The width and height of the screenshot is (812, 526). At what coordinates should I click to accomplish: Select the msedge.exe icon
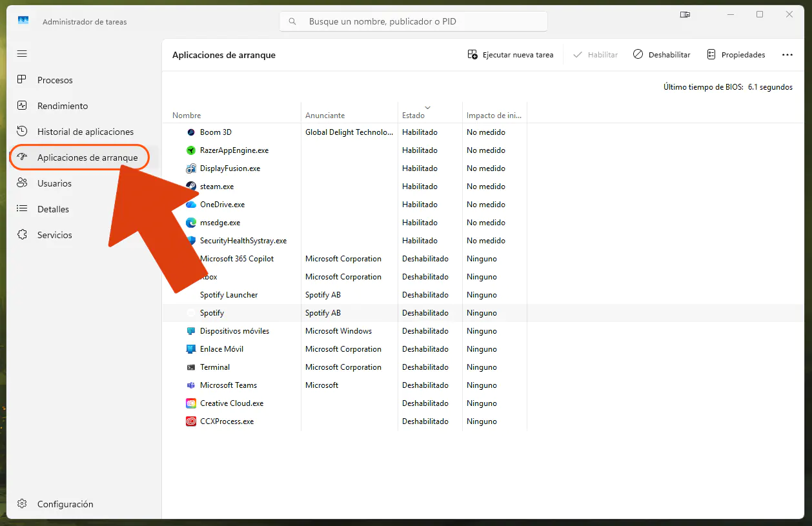(x=190, y=223)
